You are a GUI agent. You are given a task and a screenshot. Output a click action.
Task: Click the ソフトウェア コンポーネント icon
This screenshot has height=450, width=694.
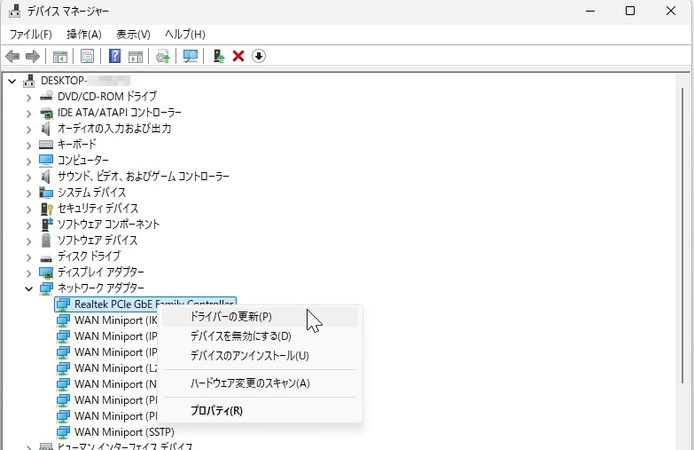click(x=46, y=224)
